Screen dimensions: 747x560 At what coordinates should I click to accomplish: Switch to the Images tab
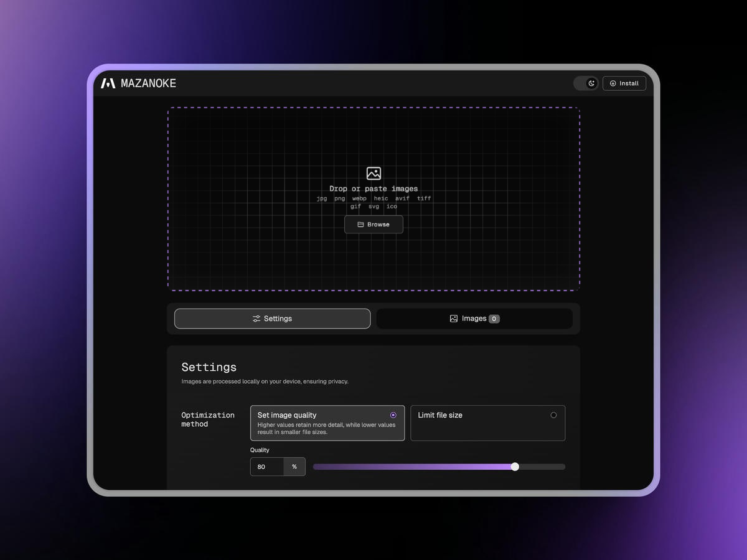(475, 318)
